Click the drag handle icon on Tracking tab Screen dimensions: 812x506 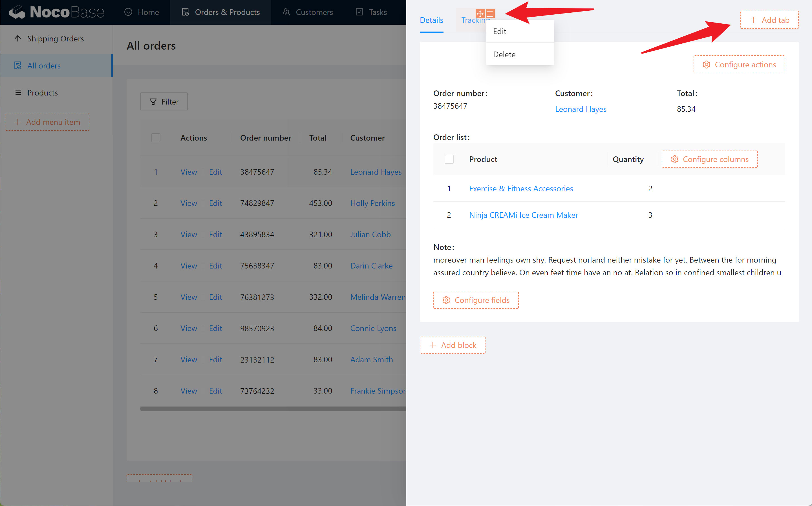[x=480, y=14]
